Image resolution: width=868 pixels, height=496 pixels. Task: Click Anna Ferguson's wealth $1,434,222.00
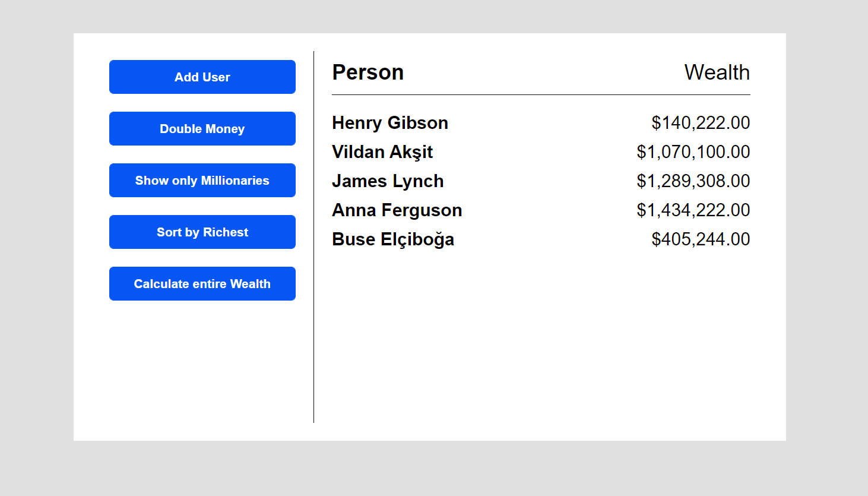pos(693,210)
